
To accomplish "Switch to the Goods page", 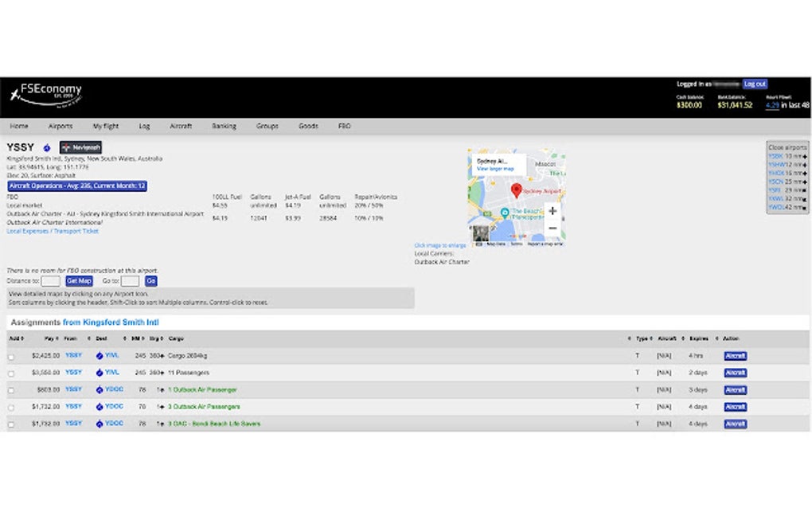I will point(307,126).
